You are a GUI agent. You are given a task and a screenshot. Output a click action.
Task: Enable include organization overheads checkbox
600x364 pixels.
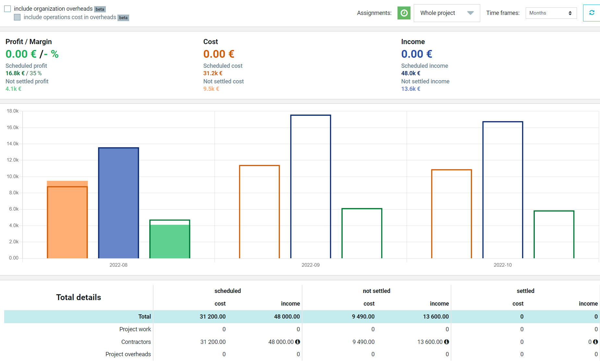pyautogui.click(x=7, y=9)
